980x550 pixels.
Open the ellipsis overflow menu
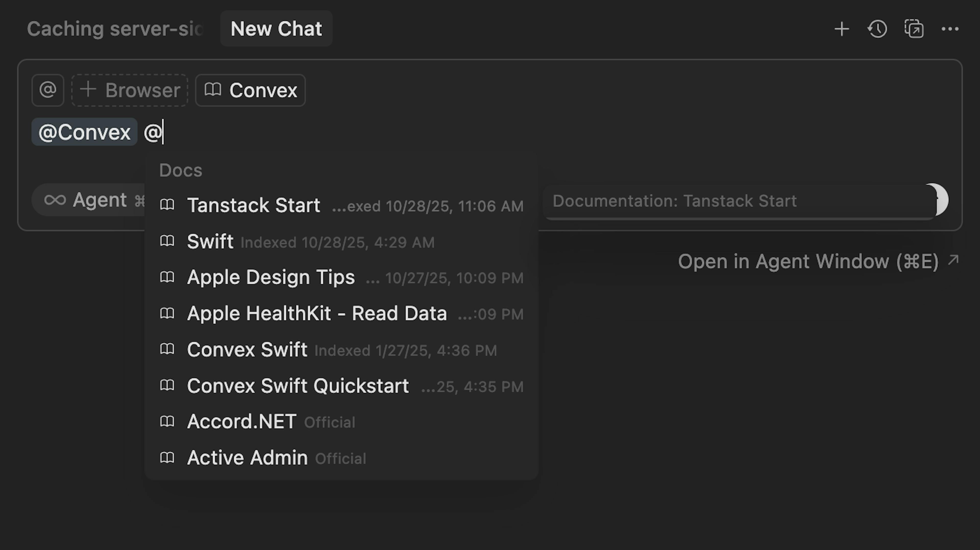point(950,29)
